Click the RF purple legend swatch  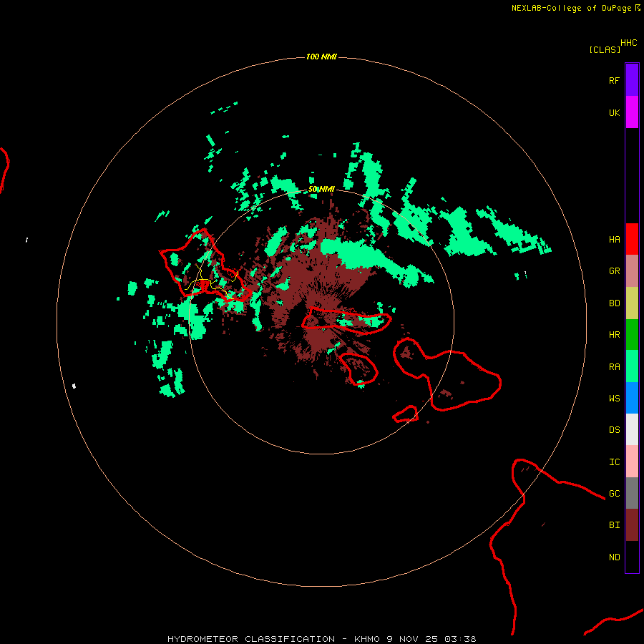coord(632,80)
